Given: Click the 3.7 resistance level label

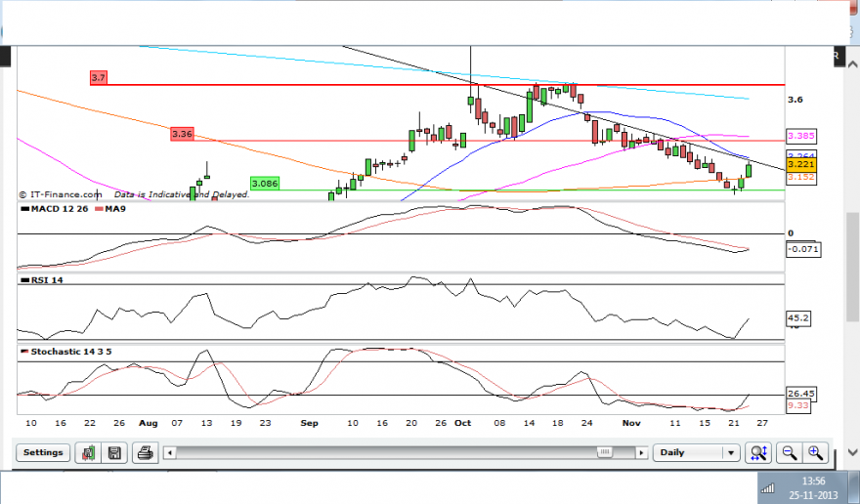Looking at the screenshot, I should (98, 78).
